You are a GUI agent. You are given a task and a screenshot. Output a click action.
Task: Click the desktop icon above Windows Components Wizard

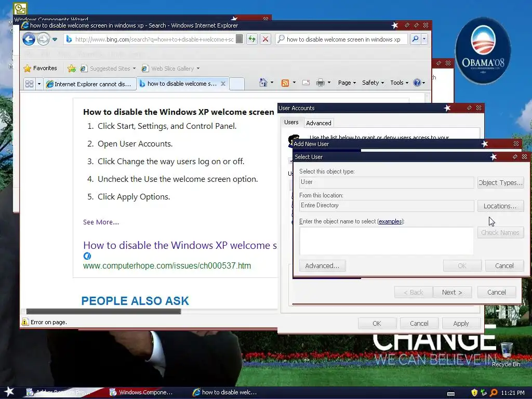(20, 8)
